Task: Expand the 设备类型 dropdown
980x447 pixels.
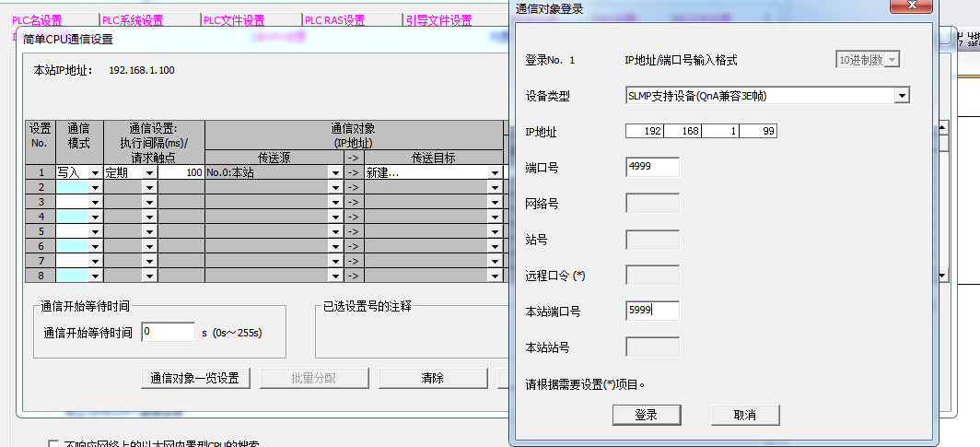Action: 901,96
